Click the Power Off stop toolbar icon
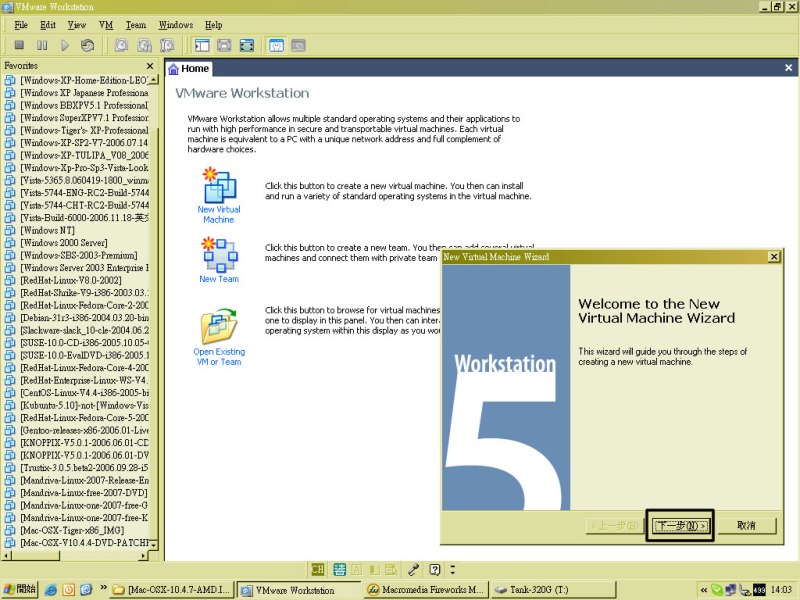The height and width of the screenshot is (600, 800). tap(19, 45)
